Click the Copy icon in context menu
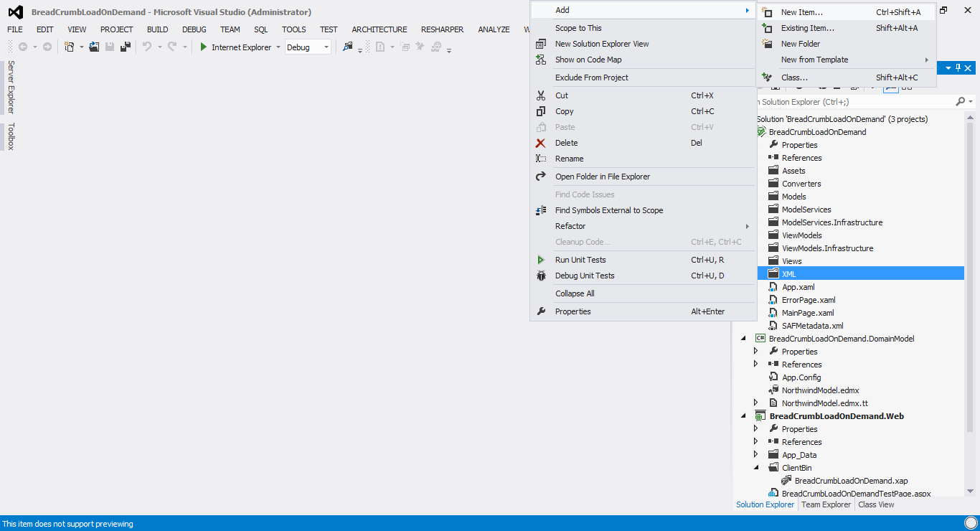 click(541, 111)
